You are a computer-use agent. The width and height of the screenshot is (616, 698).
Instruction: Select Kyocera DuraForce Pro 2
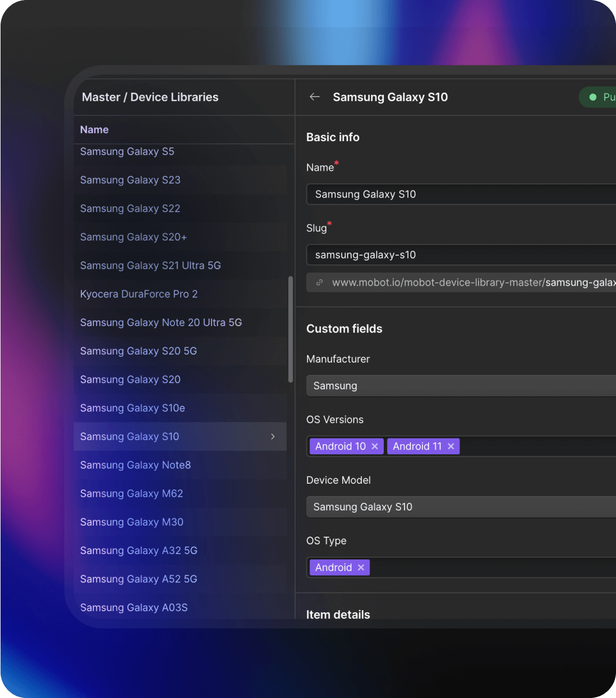pos(180,294)
